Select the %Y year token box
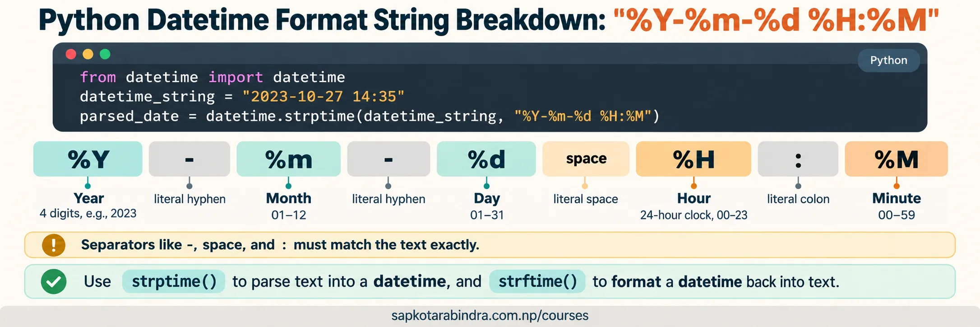 88,159
